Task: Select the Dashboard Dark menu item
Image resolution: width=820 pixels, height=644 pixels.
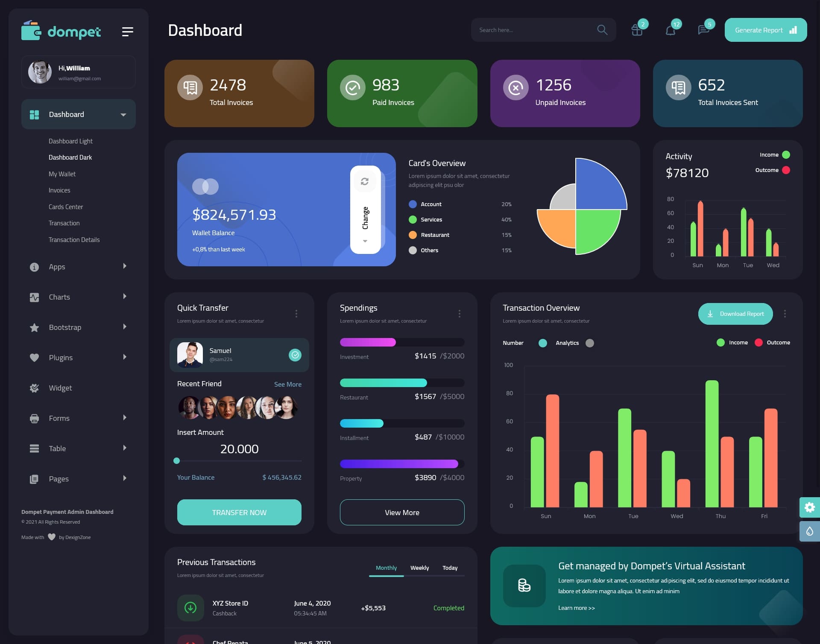Action: click(x=70, y=157)
